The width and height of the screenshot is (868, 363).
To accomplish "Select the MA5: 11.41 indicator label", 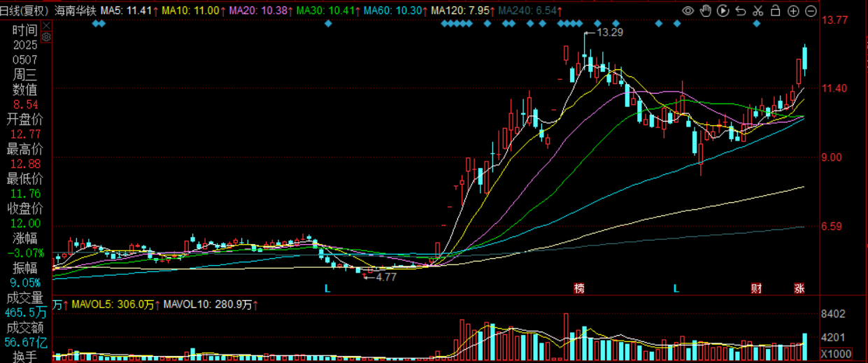I will (x=125, y=11).
